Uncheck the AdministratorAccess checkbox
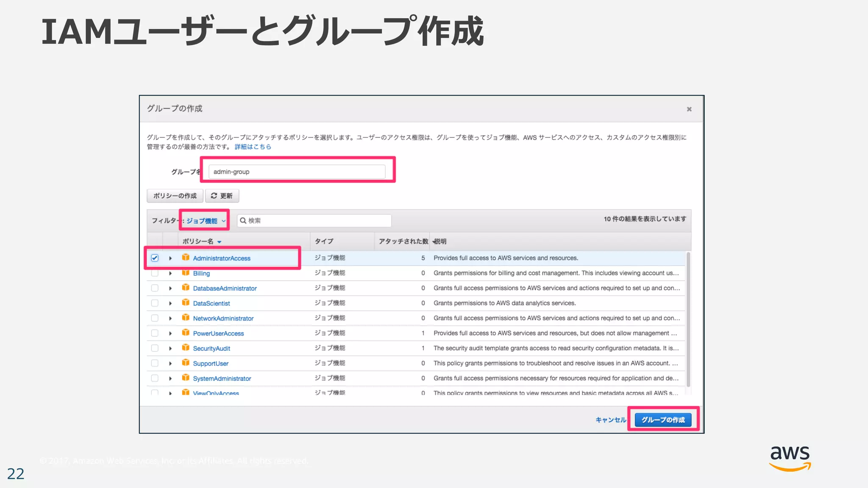The image size is (868, 488). [155, 258]
